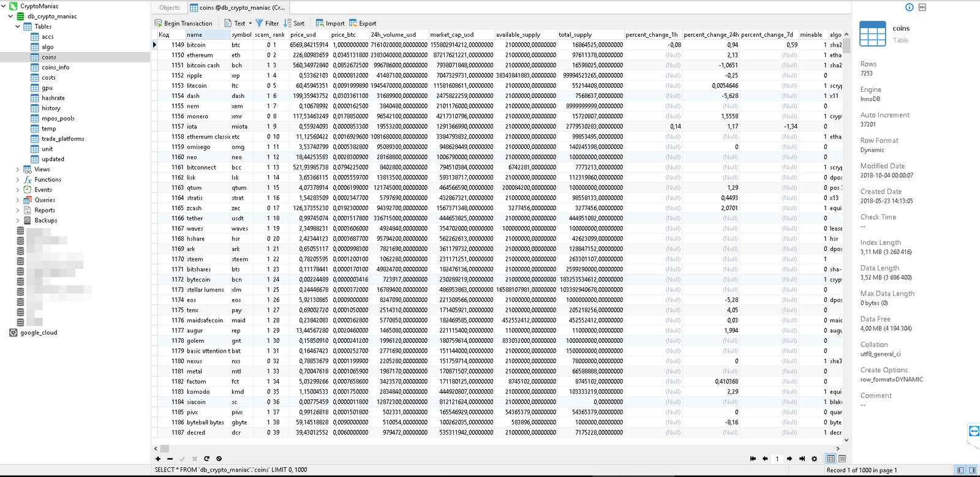The height and width of the screenshot is (477, 980).
Task: Select the history table
Action: point(51,108)
